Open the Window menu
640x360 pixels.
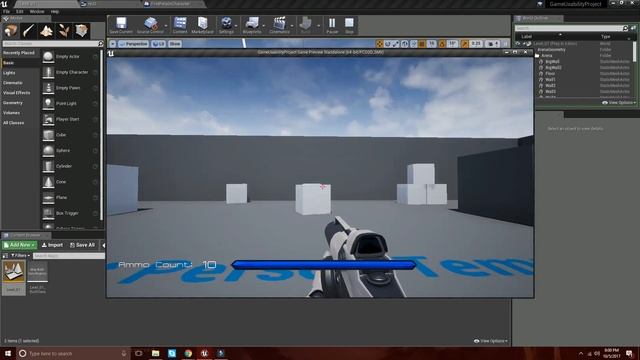coord(37,11)
